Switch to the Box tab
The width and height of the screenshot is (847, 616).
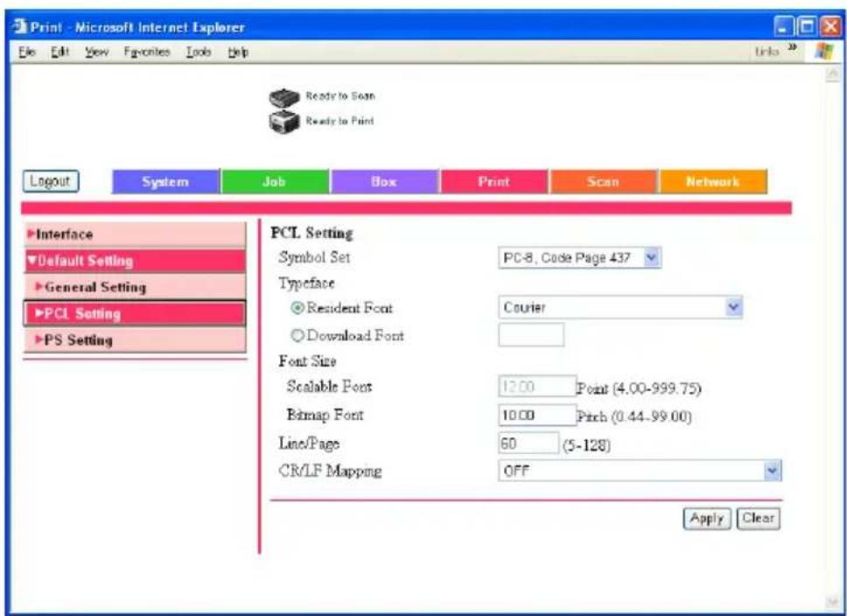pos(385,181)
